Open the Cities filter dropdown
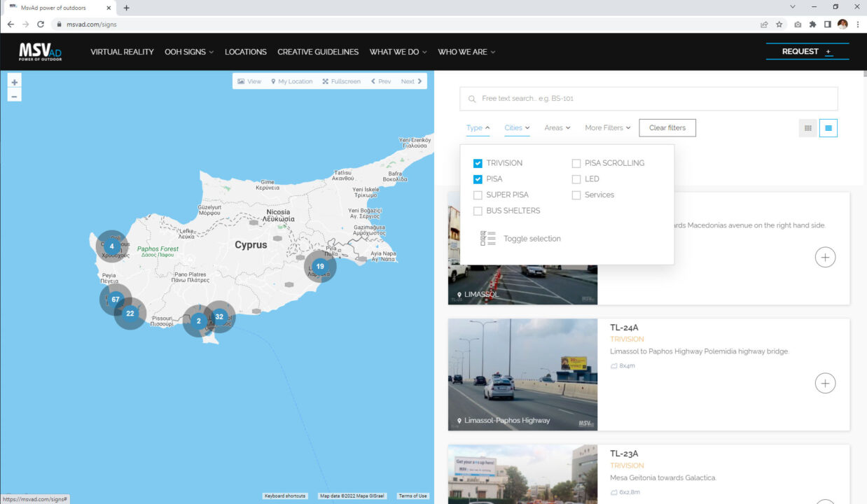Image resolution: width=867 pixels, height=504 pixels. point(517,128)
